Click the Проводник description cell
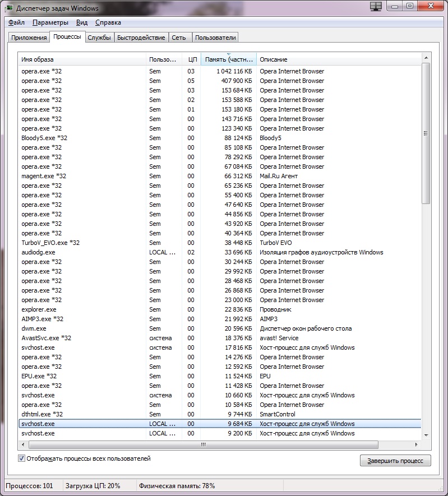 pyautogui.click(x=275, y=309)
